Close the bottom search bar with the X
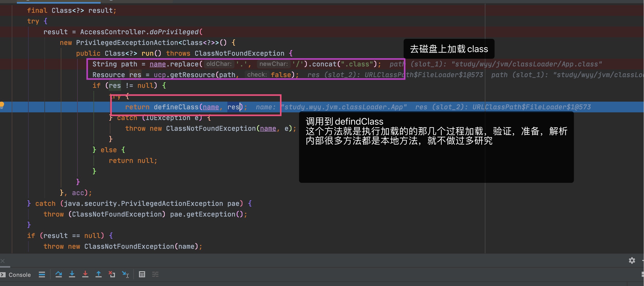 [3, 260]
